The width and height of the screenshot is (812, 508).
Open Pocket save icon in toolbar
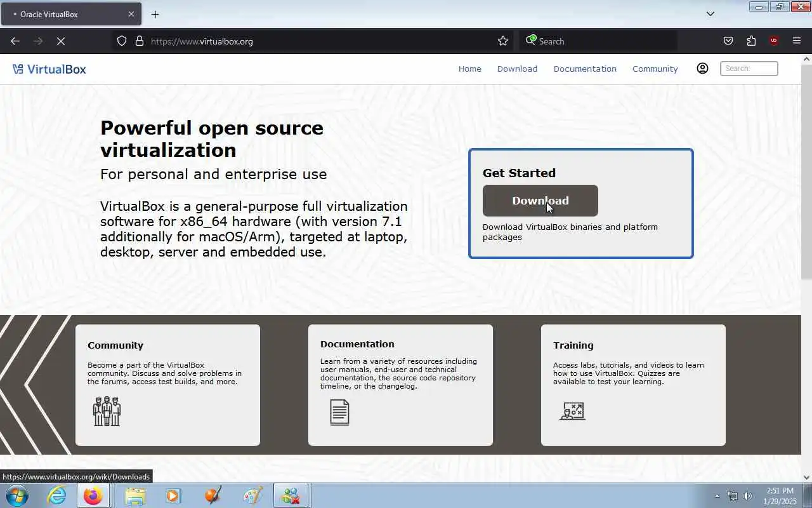tap(728, 41)
